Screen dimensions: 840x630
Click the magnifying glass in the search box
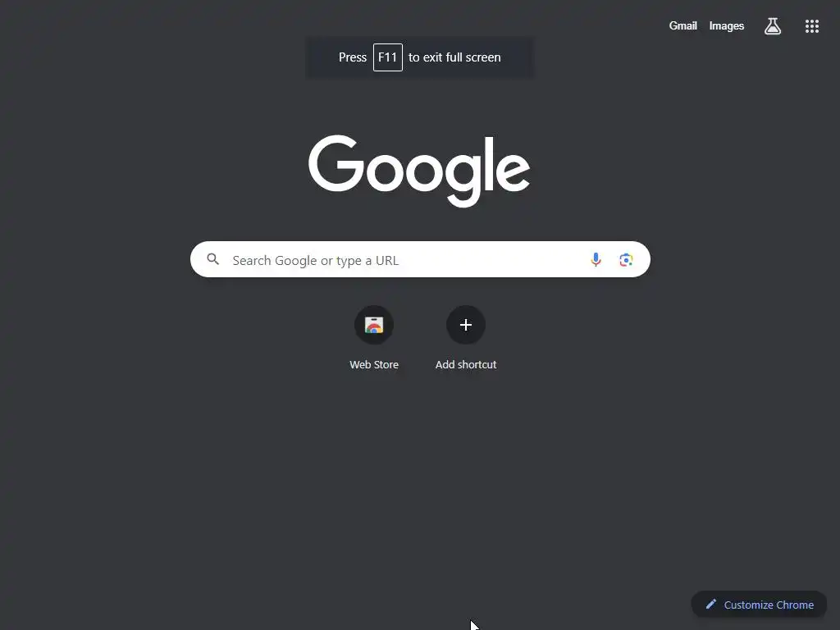[x=212, y=259]
